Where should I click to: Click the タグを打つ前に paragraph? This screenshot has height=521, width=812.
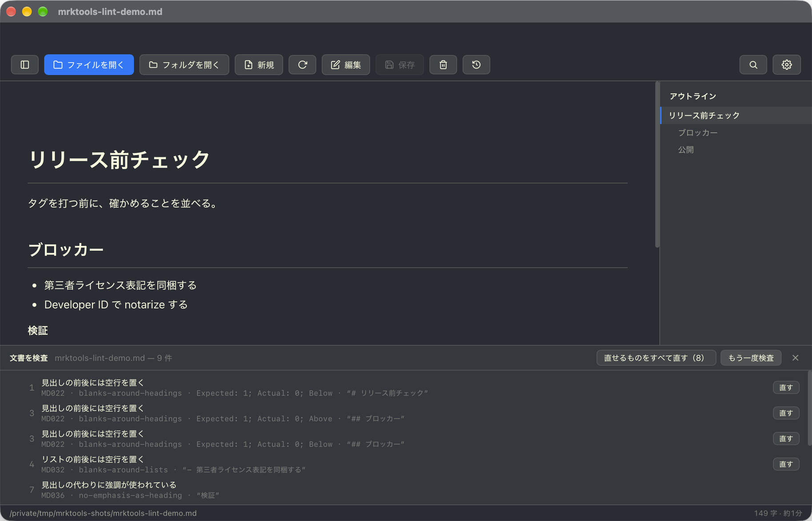[x=124, y=204]
